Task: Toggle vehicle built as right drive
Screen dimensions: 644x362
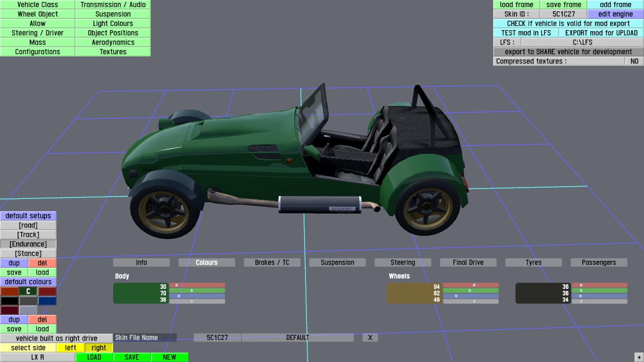Action: [x=57, y=338]
